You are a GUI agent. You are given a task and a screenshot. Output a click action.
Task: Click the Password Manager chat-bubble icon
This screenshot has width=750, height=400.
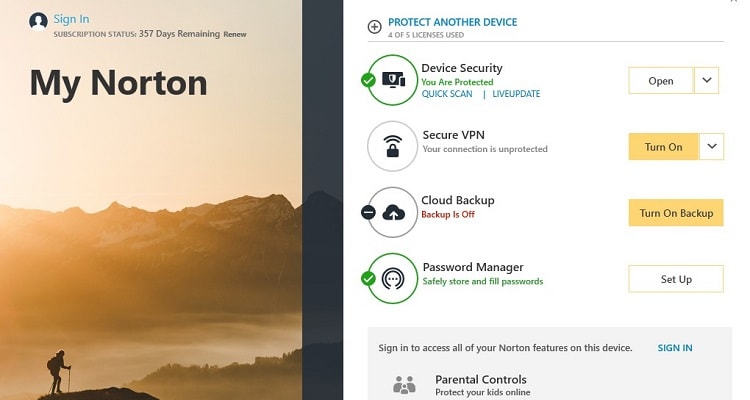pos(393,278)
